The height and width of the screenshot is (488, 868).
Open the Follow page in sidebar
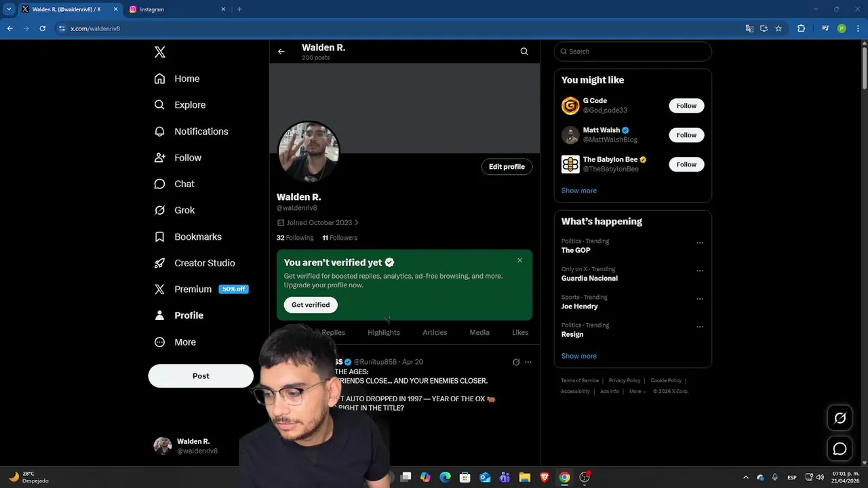pyautogui.click(x=178, y=157)
